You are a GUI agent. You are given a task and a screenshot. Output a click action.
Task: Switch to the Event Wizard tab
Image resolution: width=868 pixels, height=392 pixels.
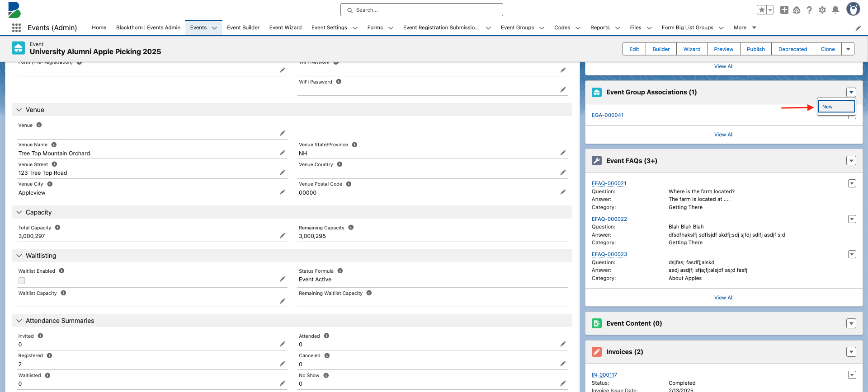tap(285, 28)
